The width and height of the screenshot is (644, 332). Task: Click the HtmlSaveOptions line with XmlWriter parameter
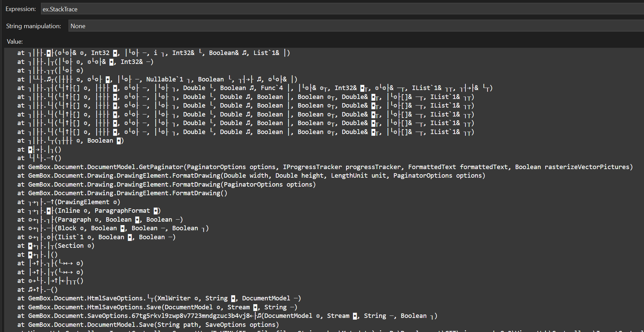point(159,298)
